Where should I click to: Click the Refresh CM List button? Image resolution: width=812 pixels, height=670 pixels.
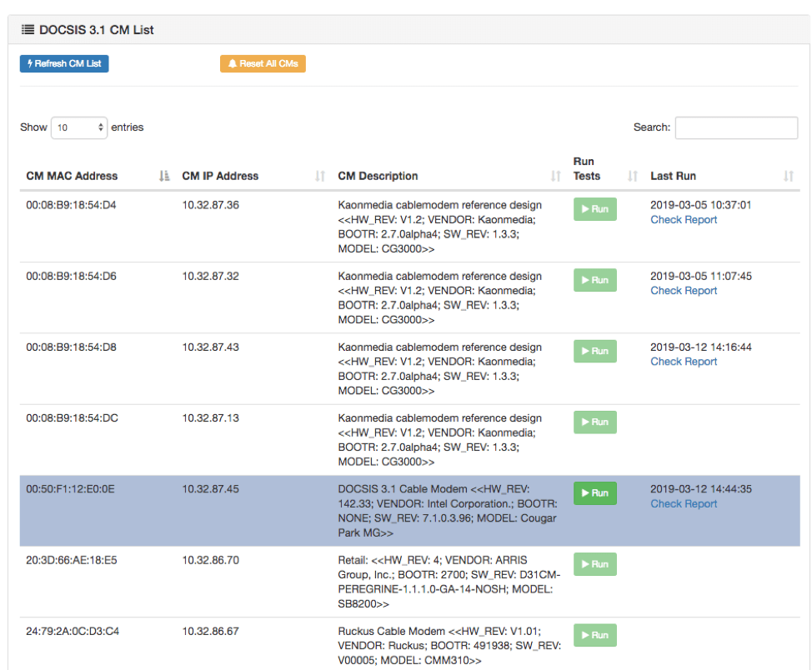click(64, 63)
